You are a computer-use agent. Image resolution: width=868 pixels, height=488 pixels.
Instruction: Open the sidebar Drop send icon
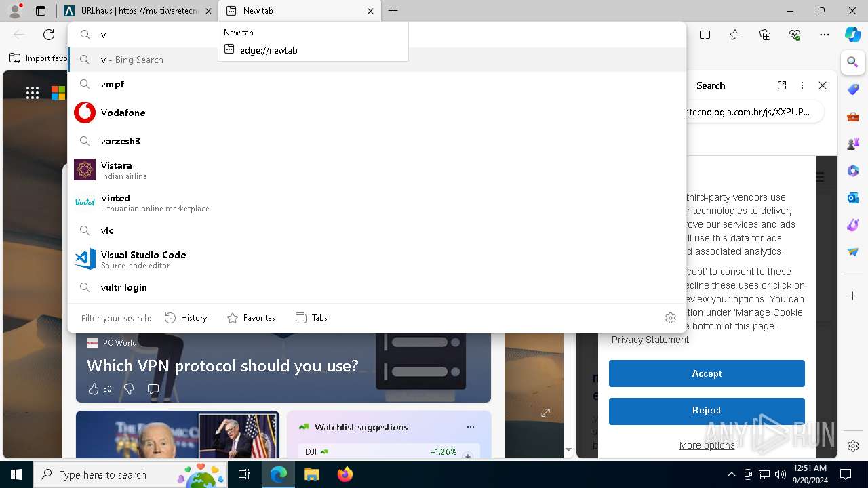(x=853, y=252)
